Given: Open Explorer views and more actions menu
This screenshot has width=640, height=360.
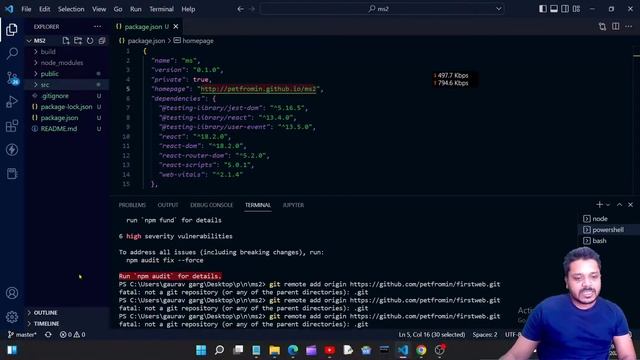Looking at the screenshot, I should coord(97,27).
